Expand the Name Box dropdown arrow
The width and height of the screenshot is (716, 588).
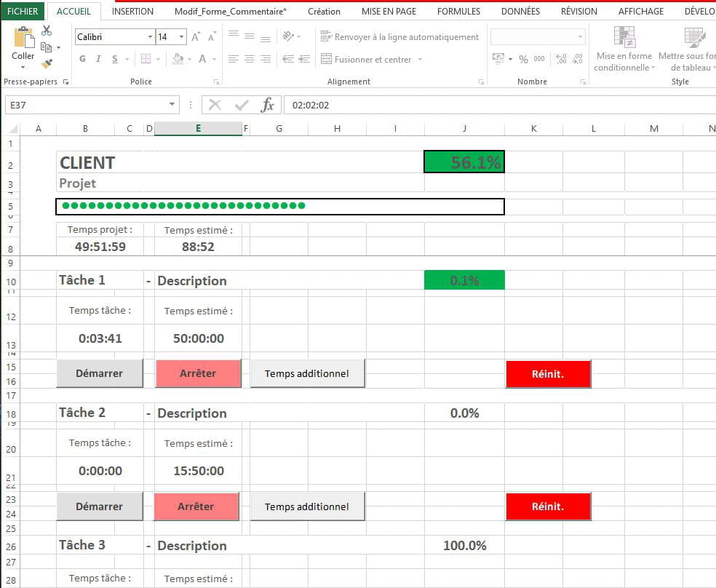coord(172,105)
